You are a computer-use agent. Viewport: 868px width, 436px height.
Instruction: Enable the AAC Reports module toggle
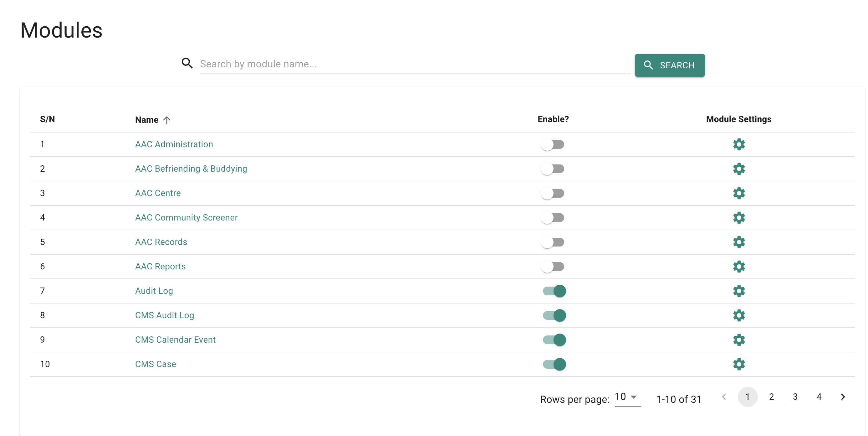(553, 266)
